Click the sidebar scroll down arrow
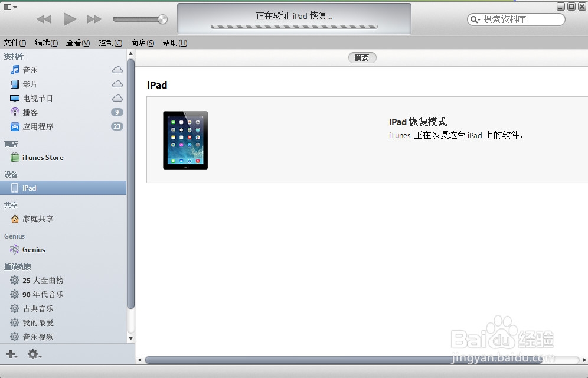Image resolution: width=588 pixels, height=378 pixels. click(x=130, y=338)
